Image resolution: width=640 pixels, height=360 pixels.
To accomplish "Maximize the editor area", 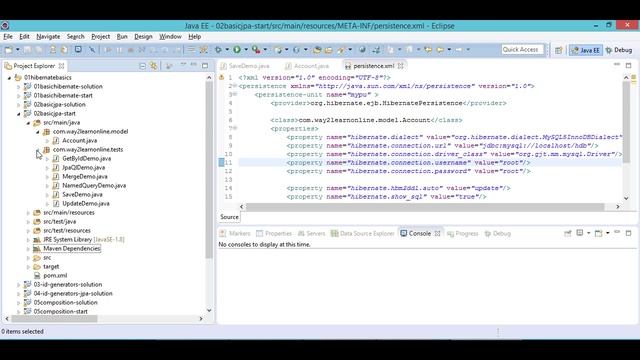I will point(629,65).
